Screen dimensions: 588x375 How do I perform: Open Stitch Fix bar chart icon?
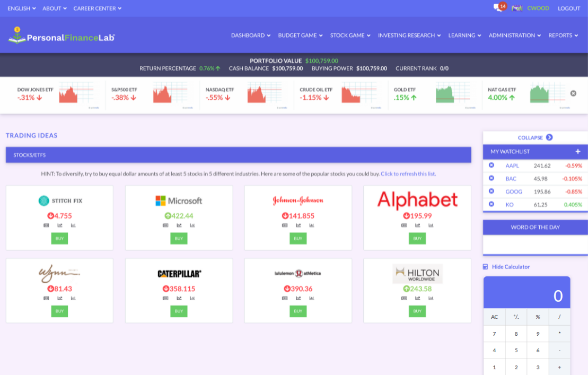[73, 225]
